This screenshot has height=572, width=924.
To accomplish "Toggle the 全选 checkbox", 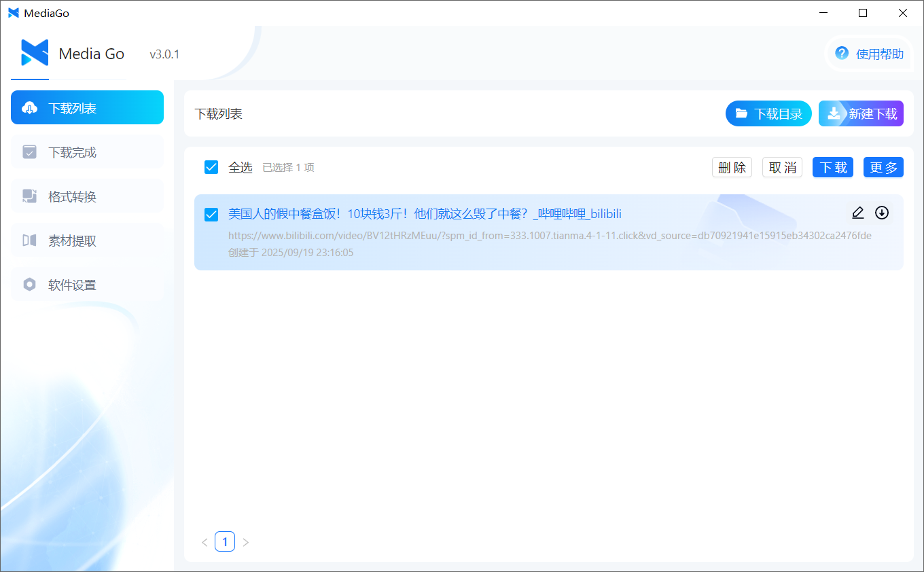I will click(x=211, y=167).
